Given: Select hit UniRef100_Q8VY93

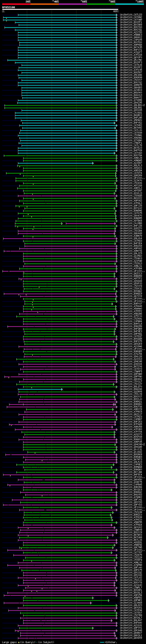Looking at the screenshot, I should coord(131,502).
